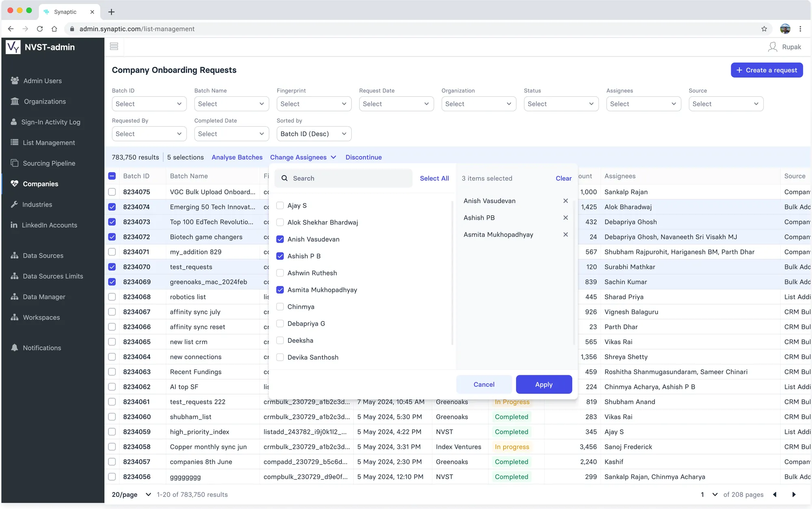
Task: Open Rupak user profile icon
Action: click(x=773, y=47)
